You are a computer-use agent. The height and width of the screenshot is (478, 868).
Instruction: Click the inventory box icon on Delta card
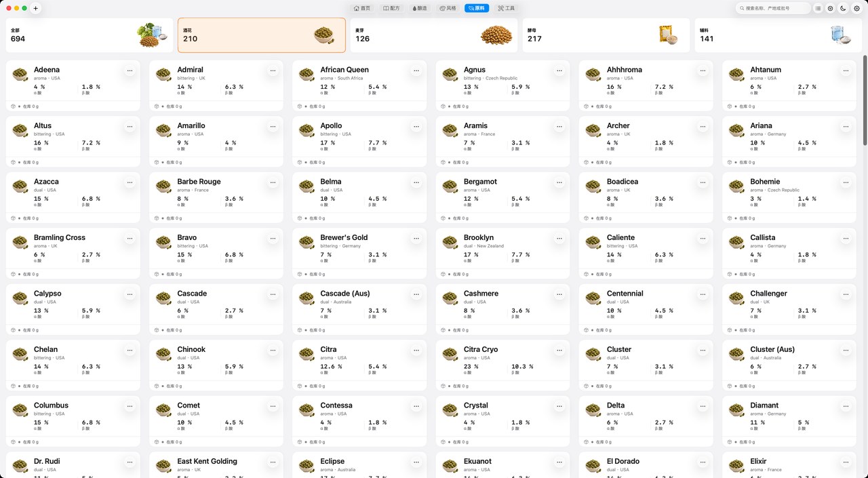586,442
